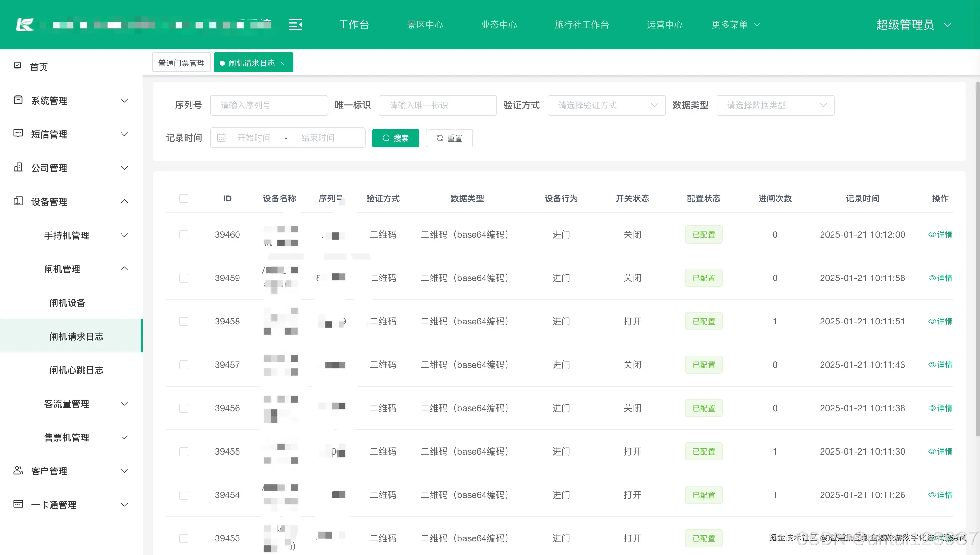This screenshot has height=555, width=980.
Task: Click the 客户管理 people icon
Action: coord(18,470)
